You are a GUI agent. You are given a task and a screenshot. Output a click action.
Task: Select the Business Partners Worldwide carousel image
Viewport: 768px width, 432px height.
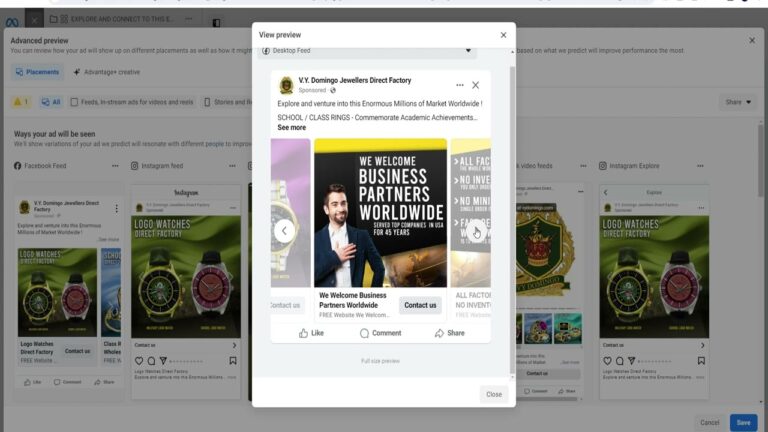[380, 213]
